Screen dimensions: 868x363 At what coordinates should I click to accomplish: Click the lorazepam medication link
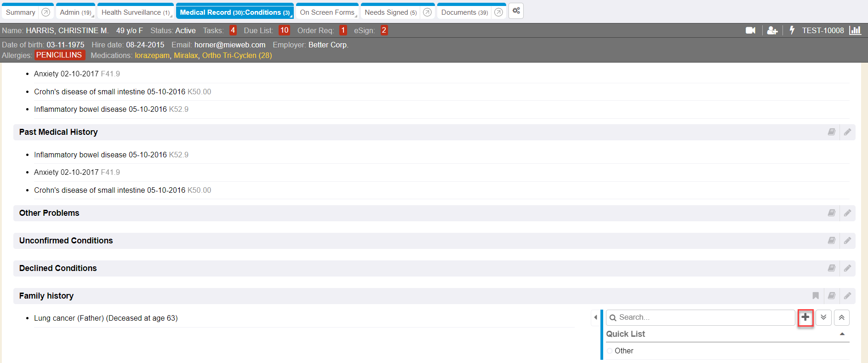[152, 56]
